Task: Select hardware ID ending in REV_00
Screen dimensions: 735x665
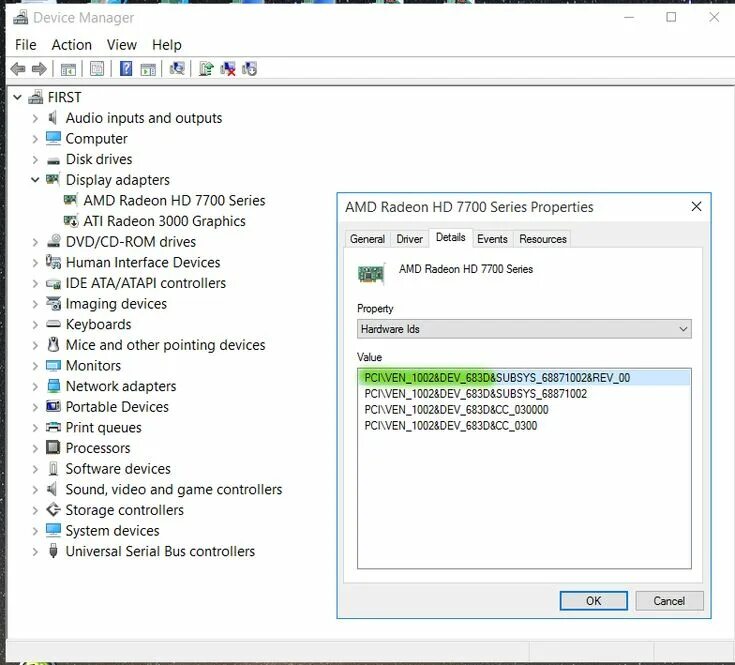Action: tap(524, 378)
